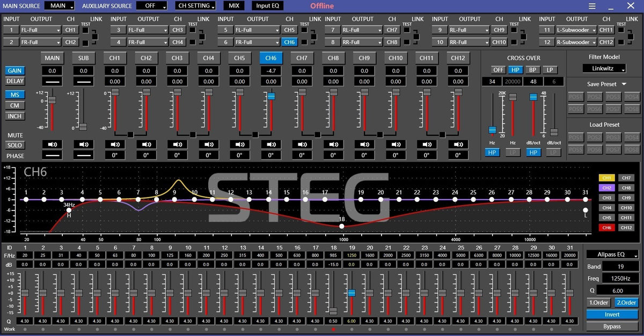Open the hamburger menu in title bar
644x336 pixels.
pos(592,6)
